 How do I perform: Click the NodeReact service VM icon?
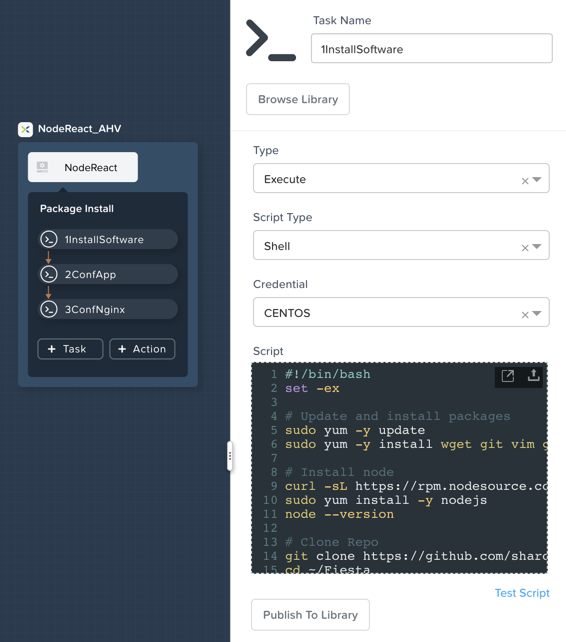(42, 167)
